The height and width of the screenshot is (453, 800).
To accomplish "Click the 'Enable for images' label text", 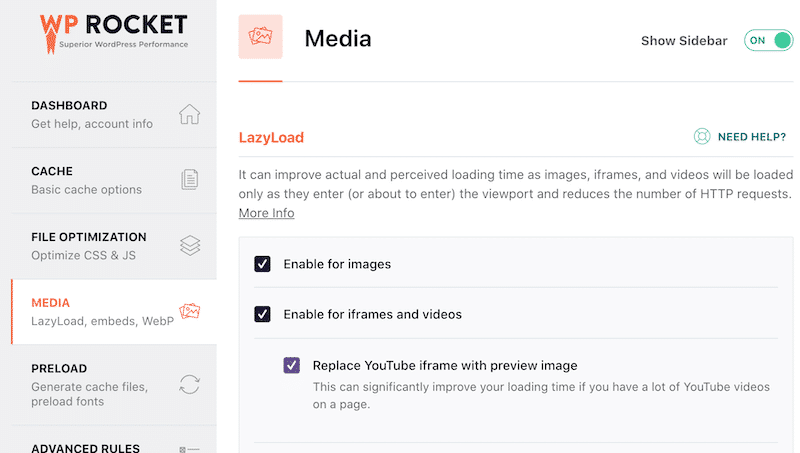I will 337,264.
